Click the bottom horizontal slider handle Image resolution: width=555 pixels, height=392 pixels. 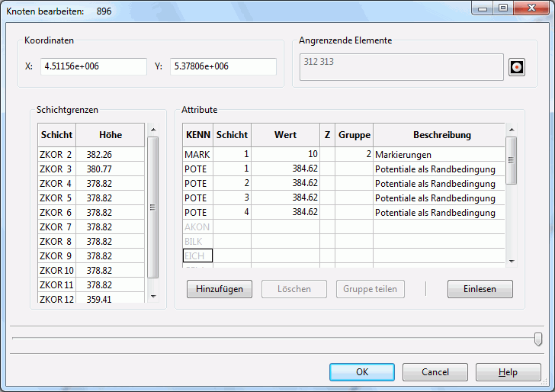538,339
